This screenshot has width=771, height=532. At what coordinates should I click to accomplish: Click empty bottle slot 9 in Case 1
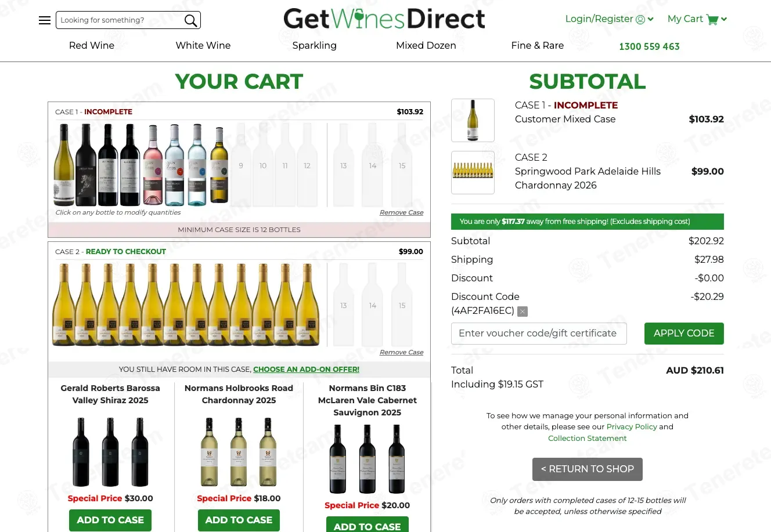coord(241,165)
